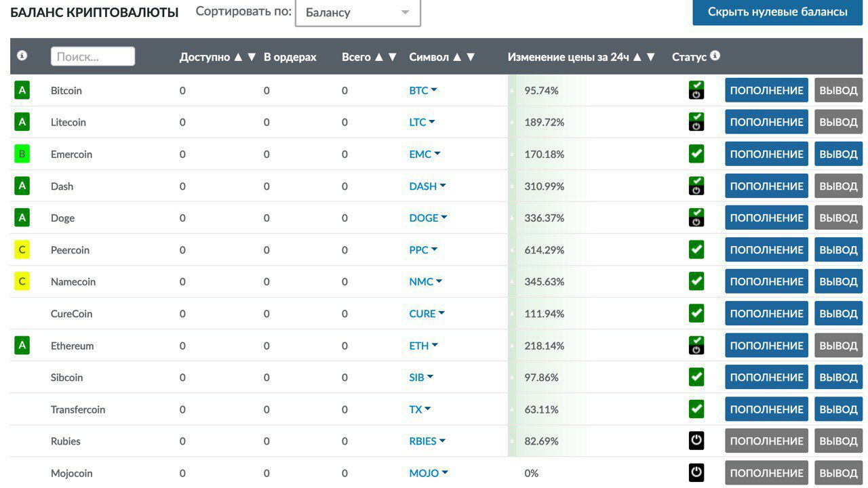This screenshot has width=868, height=488.
Task: Click Litecoin's A rating badge
Action: [x=22, y=122]
